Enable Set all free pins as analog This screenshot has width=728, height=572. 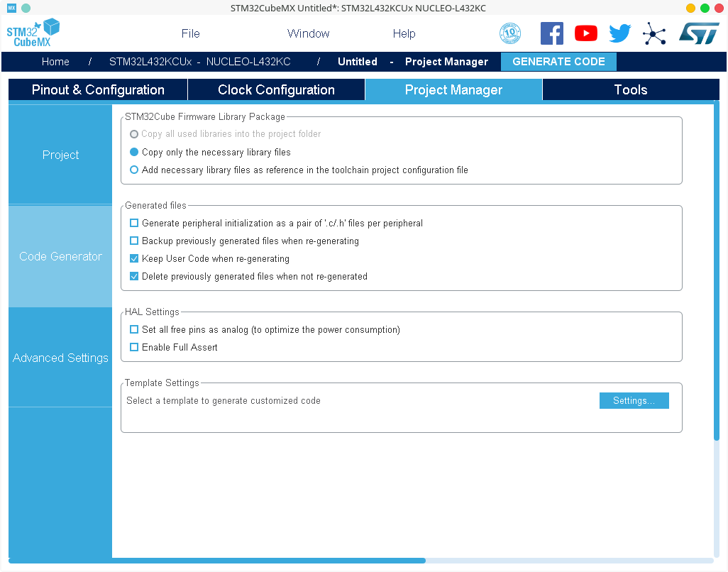pos(134,329)
